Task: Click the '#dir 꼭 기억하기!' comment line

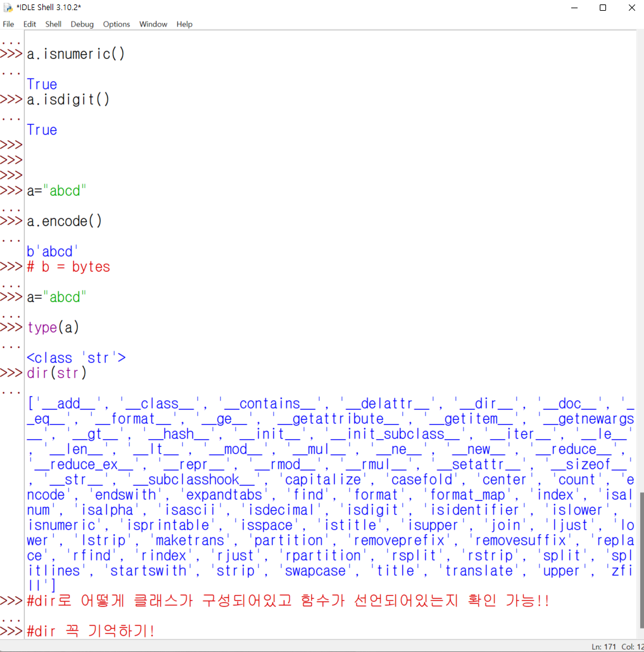Action: [90, 631]
